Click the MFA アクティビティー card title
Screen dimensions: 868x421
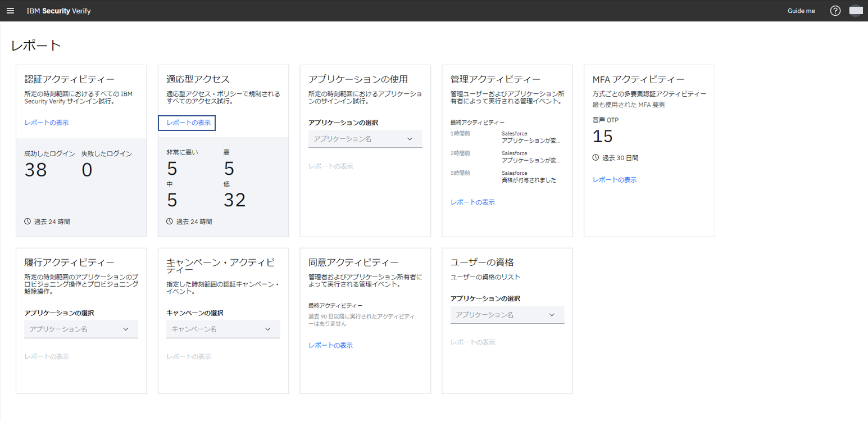click(638, 79)
